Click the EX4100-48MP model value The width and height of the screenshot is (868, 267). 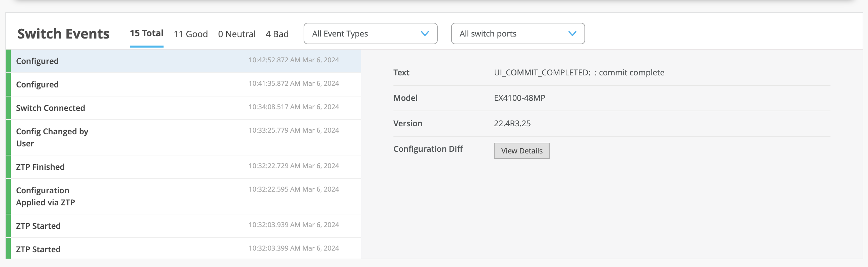tap(519, 98)
